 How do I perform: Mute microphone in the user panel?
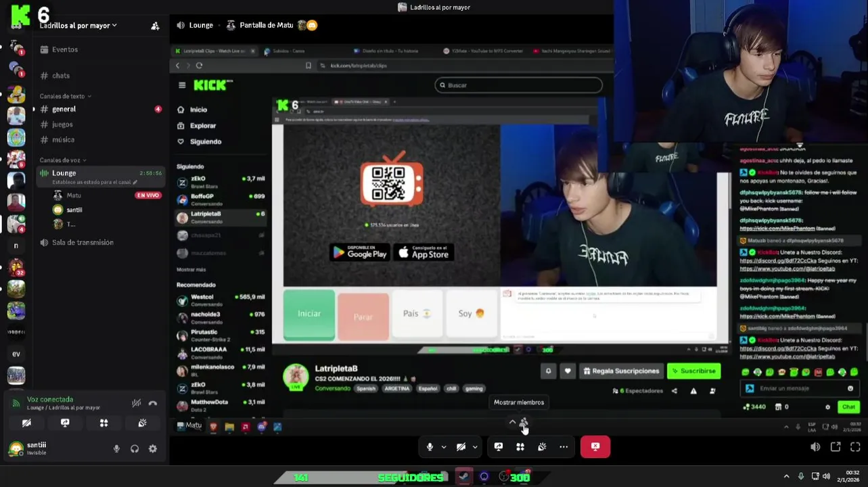(116, 448)
